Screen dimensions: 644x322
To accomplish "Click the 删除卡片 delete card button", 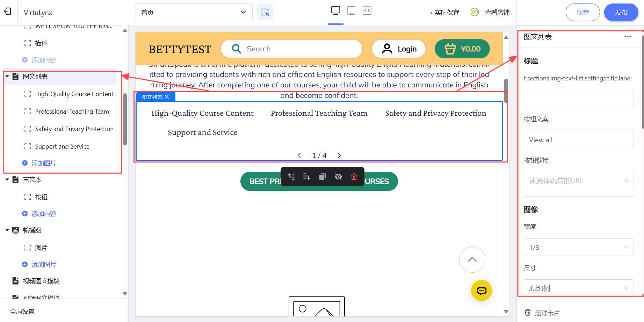I will tap(547, 313).
